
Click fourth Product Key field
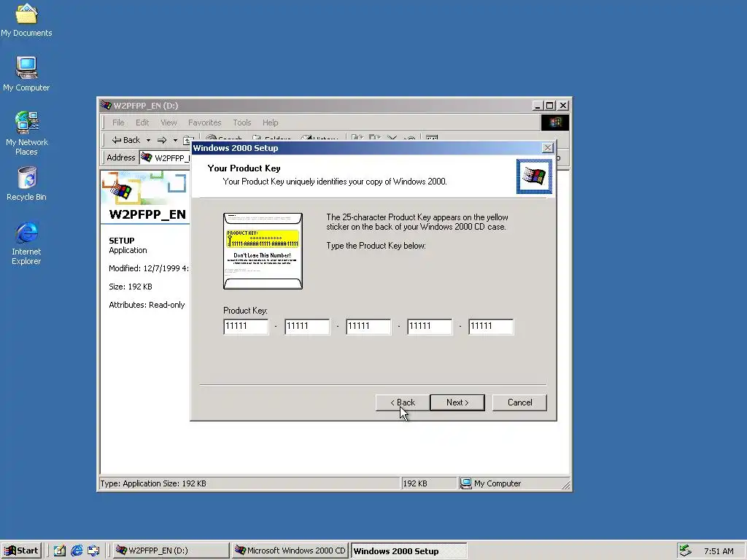click(430, 327)
